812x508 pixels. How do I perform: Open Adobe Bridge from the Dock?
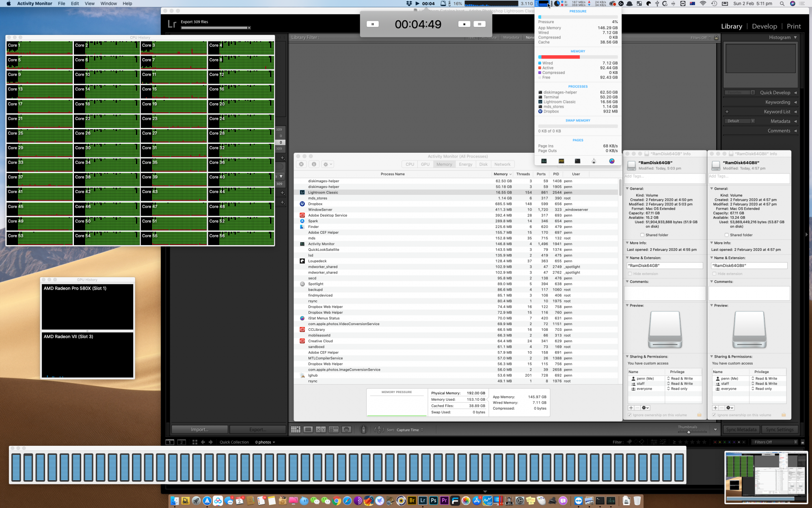tap(412, 500)
